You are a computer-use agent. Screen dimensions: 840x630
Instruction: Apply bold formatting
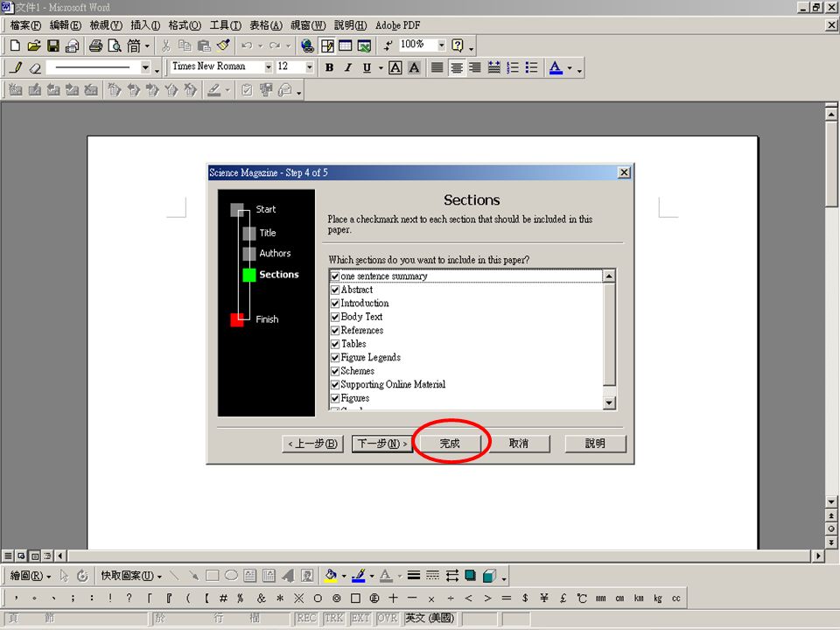(330, 67)
